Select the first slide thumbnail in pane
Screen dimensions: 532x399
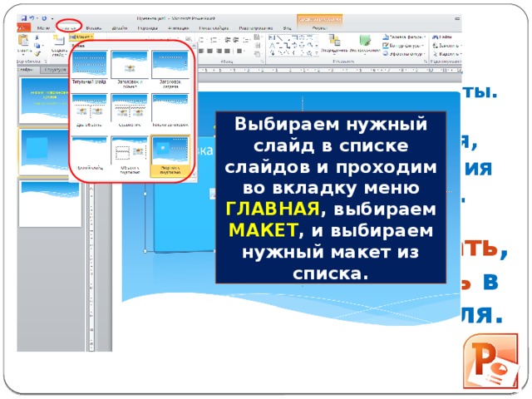(44, 100)
